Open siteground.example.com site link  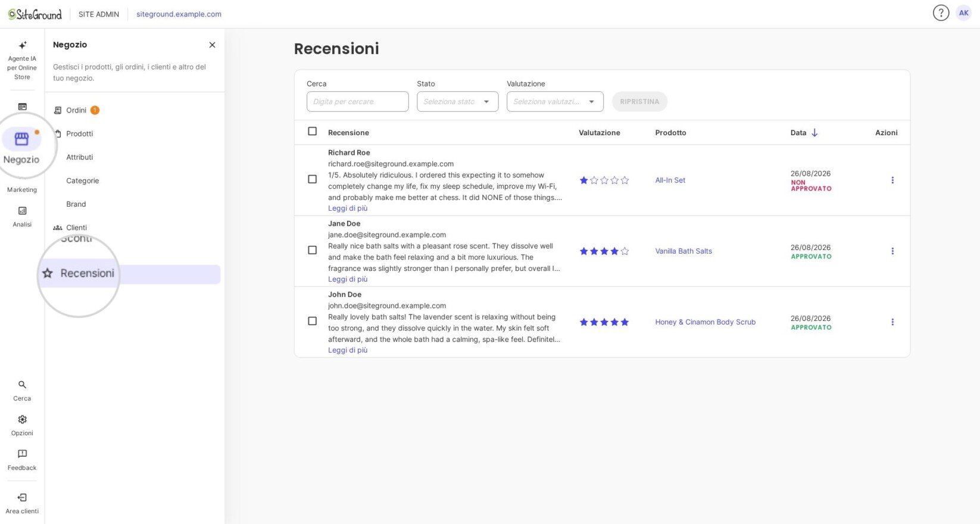(x=179, y=14)
